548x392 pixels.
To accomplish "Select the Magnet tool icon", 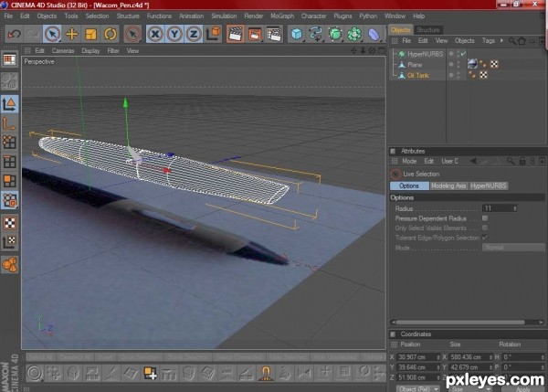I will tap(266, 373).
